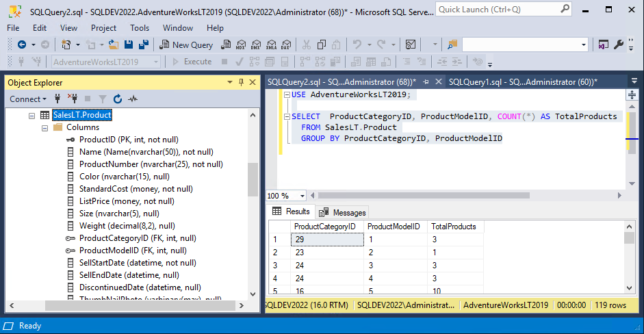Open the Help menu

[215, 28]
